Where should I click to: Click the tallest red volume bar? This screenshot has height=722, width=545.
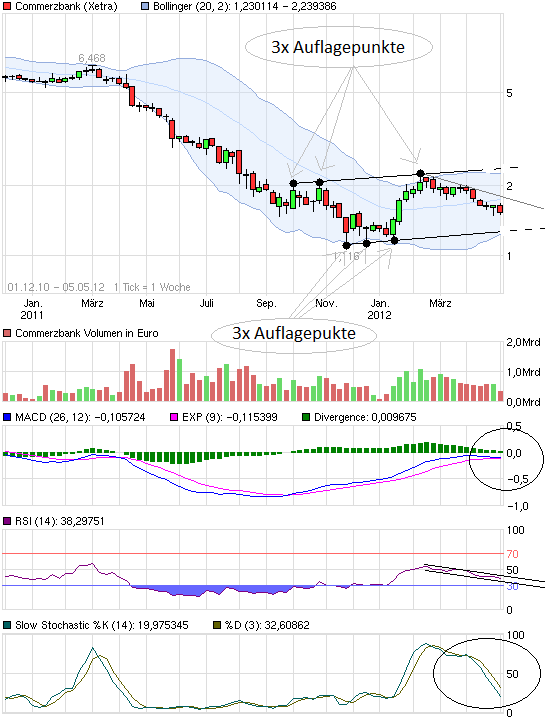(x=173, y=375)
